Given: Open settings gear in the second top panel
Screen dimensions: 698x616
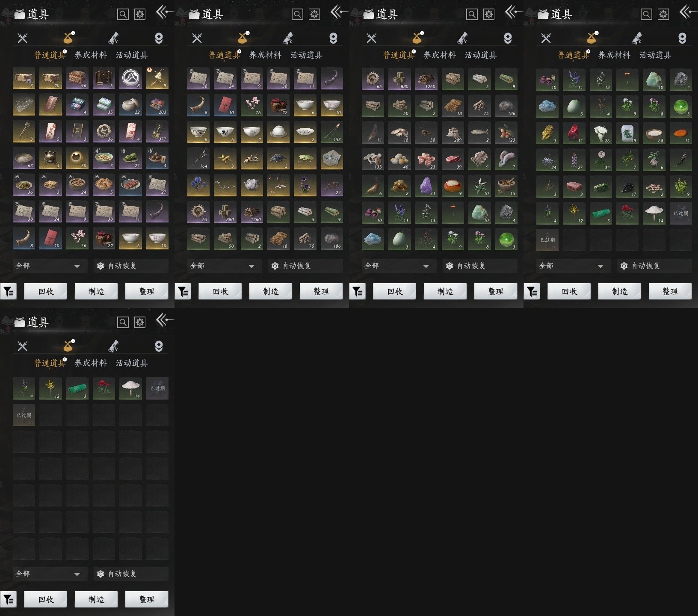Looking at the screenshot, I should (x=314, y=15).
